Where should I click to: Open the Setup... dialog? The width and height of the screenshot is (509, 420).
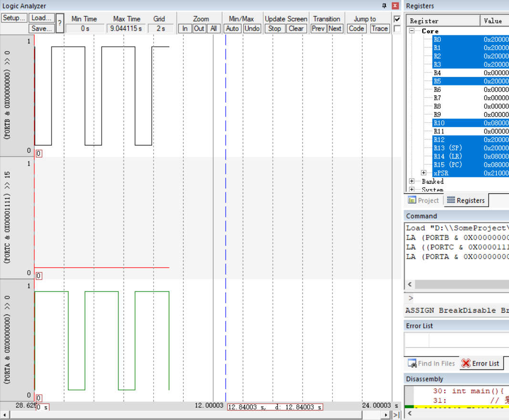[x=14, y=18]
